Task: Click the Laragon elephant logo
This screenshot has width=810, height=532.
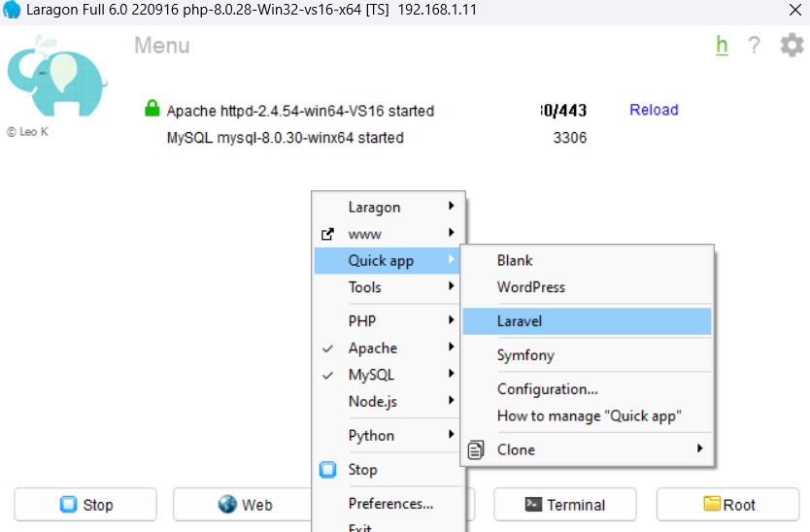Action: tap(57, 76)
